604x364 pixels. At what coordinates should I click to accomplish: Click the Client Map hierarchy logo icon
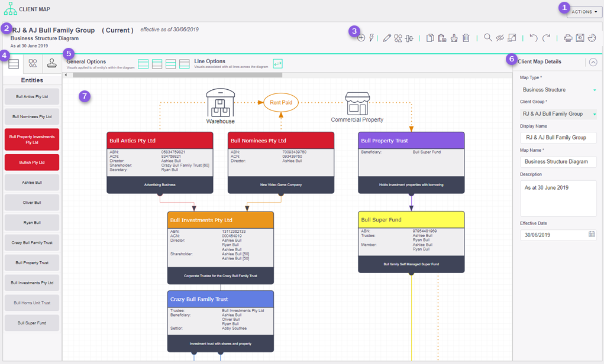coord(11,8)
